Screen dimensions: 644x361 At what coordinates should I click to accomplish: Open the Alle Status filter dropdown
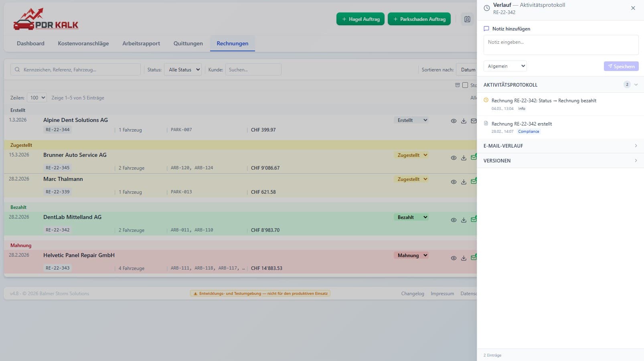(x=184, y=70)
